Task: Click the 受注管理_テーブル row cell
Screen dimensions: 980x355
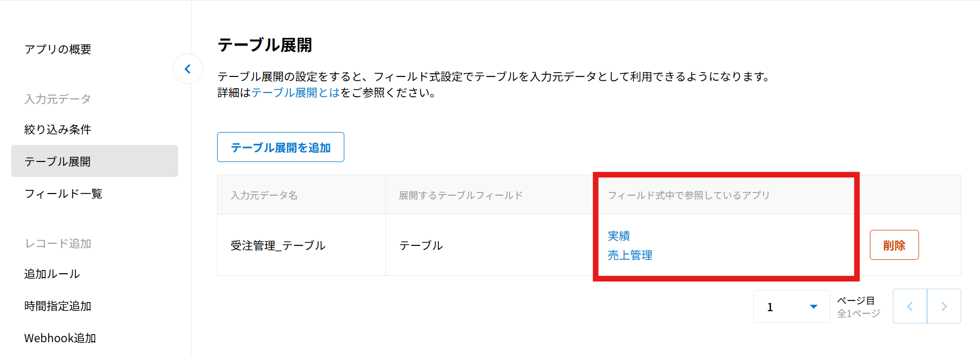Action: (x=278, y=245)
